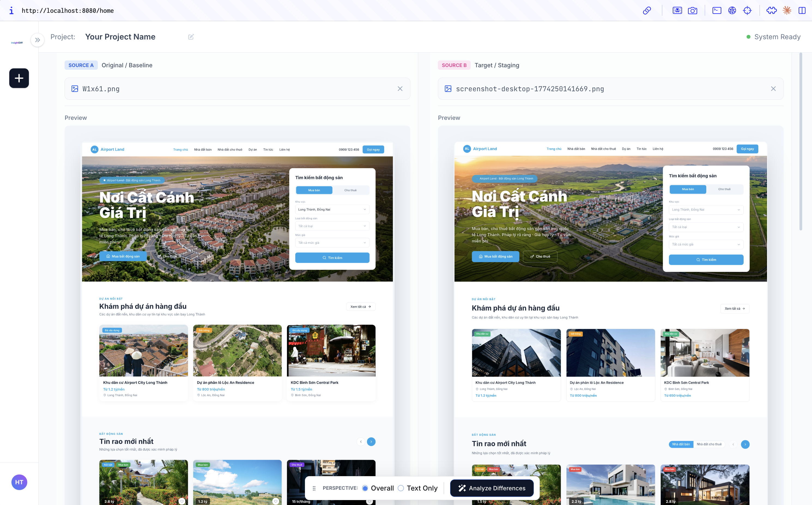This screenshot has width=812, height=505.
Task: Open the HT user avatar
Action: tap(19, 482)
